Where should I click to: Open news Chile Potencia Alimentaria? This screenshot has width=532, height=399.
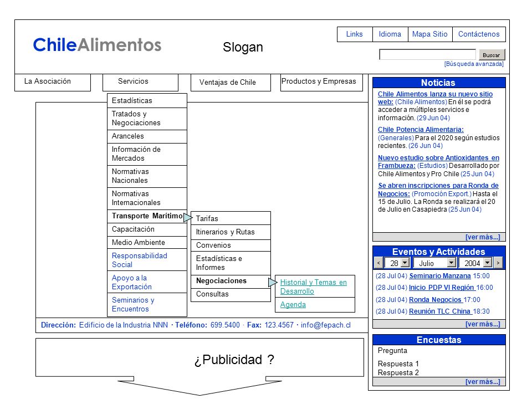[x=421, y=130]
